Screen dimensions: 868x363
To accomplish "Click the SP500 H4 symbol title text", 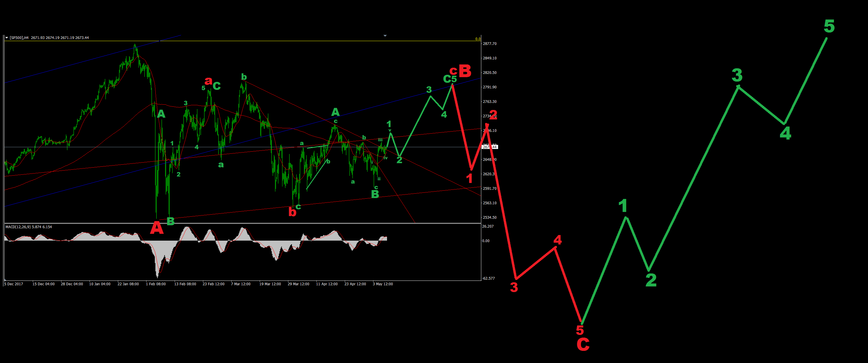I will point(19,38).
